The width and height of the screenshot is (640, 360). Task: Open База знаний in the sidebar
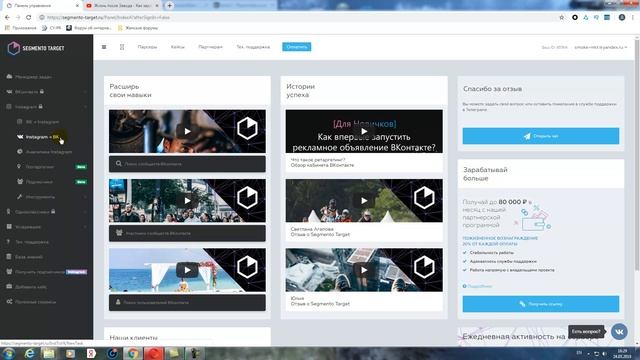click(29, 257)
